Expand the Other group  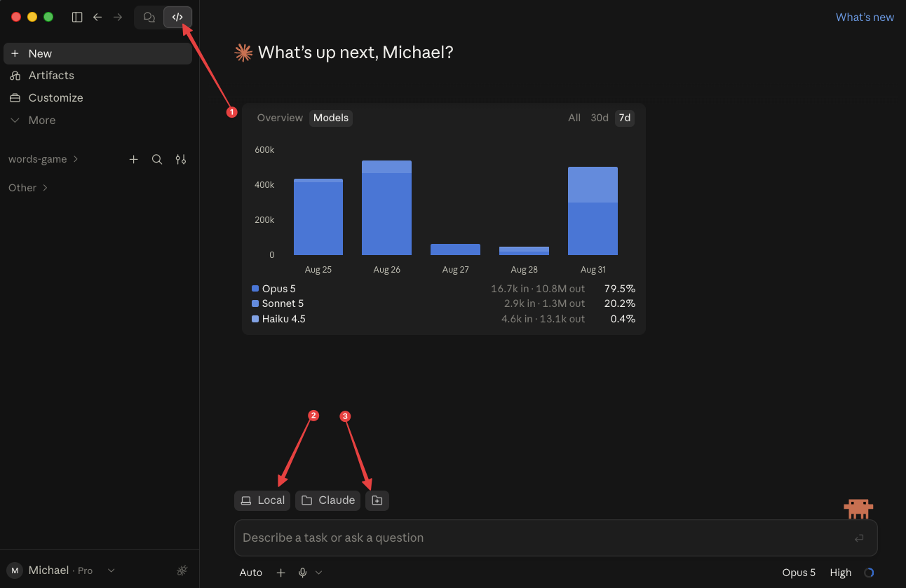click(x=28, y=188)
